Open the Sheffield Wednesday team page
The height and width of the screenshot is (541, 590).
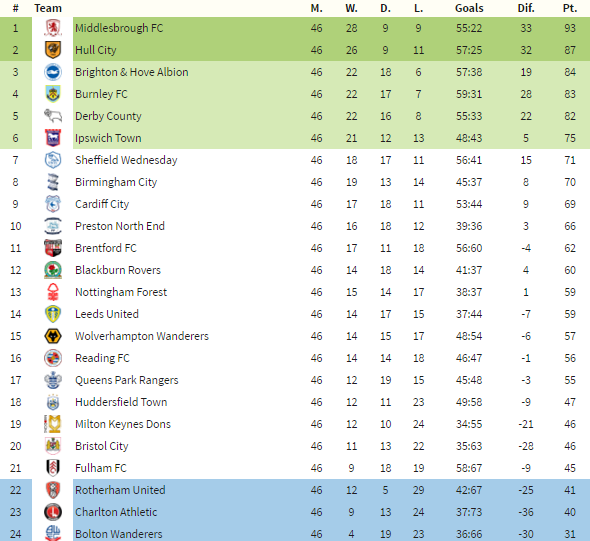tap(126, 160)
